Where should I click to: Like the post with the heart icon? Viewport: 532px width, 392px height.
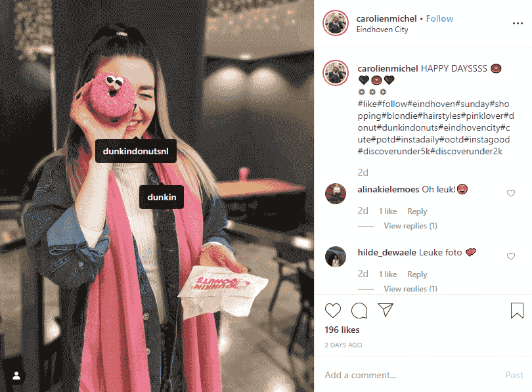332,311
